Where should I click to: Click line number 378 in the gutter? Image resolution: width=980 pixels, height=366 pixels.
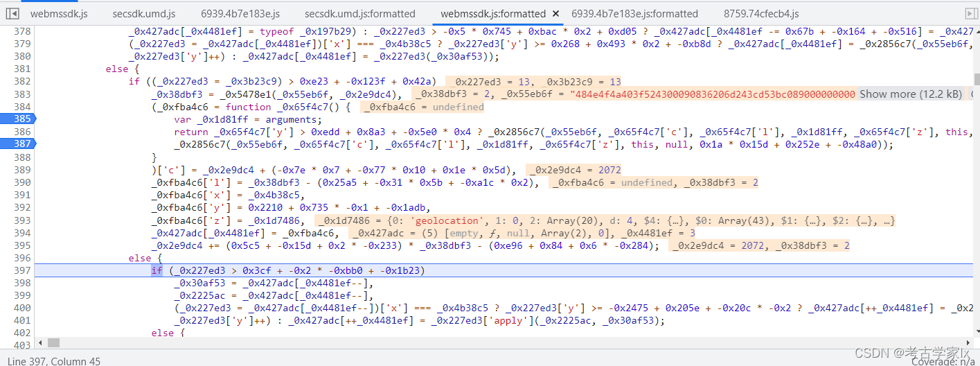pyautogui.click(x=22, y=31)
